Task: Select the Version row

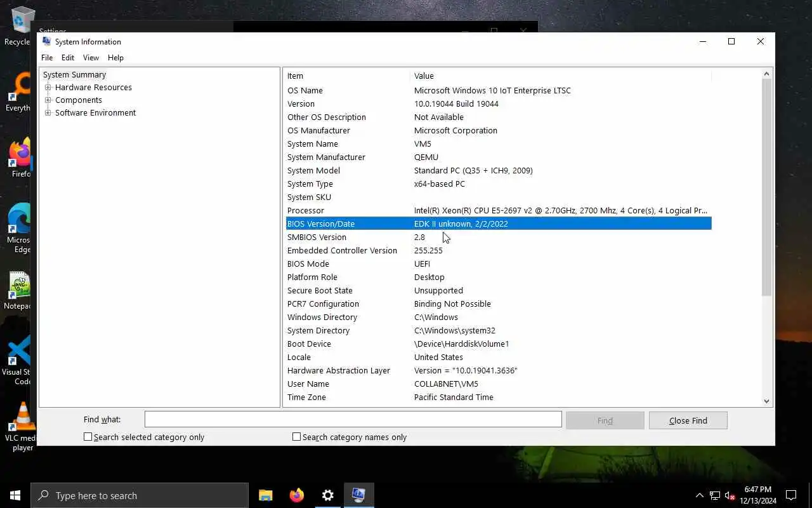Action: click(x=499, y=104)
